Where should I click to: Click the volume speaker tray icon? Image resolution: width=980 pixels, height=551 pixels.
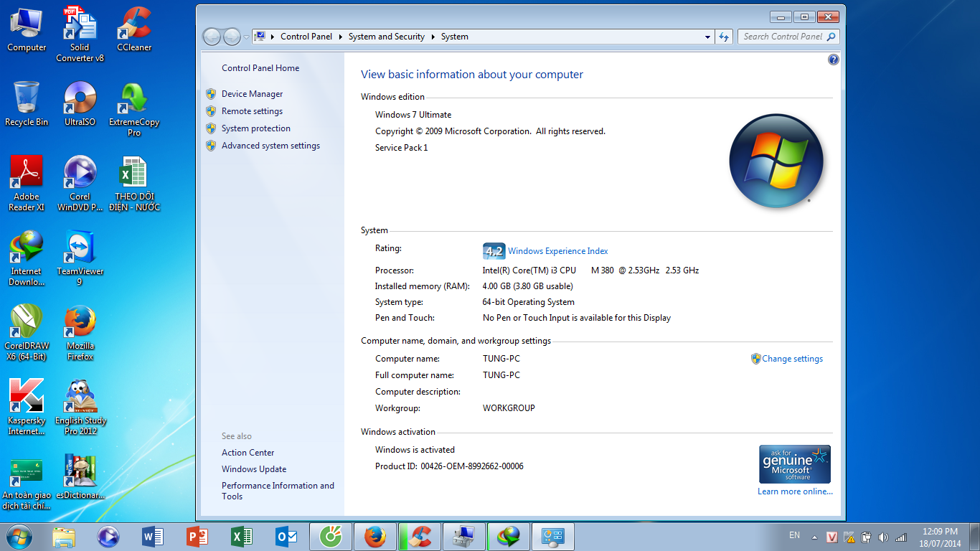883,537
